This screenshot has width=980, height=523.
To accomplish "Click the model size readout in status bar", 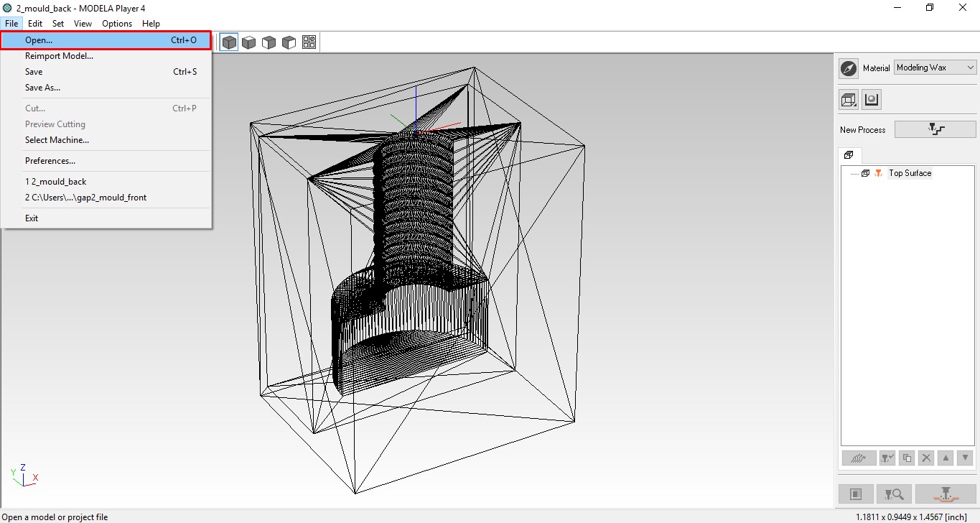I will click(911, 517).
